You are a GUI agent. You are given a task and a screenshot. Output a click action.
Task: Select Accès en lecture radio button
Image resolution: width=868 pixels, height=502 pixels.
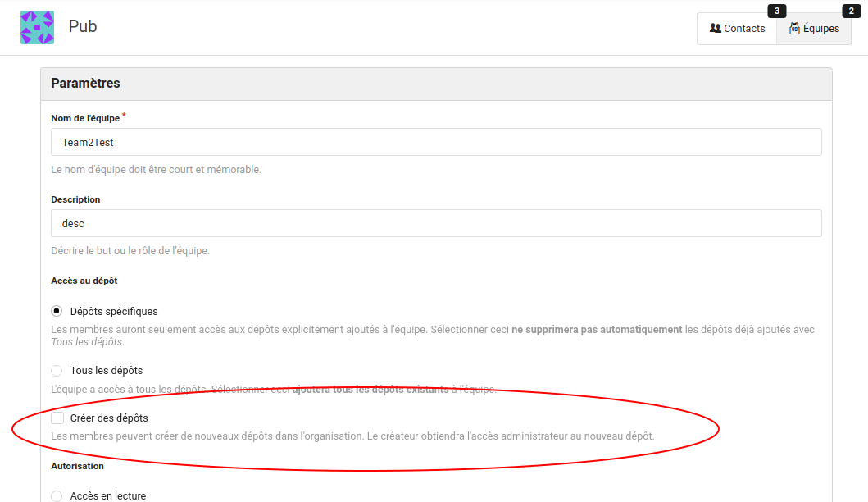[x=57, y=496]
